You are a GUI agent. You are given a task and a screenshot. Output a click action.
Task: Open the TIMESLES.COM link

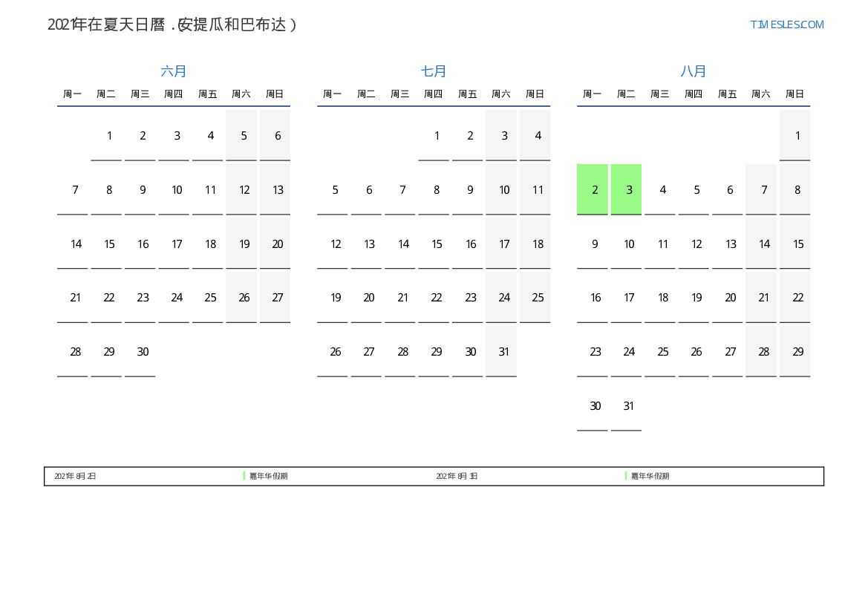[x=786, y=25]
